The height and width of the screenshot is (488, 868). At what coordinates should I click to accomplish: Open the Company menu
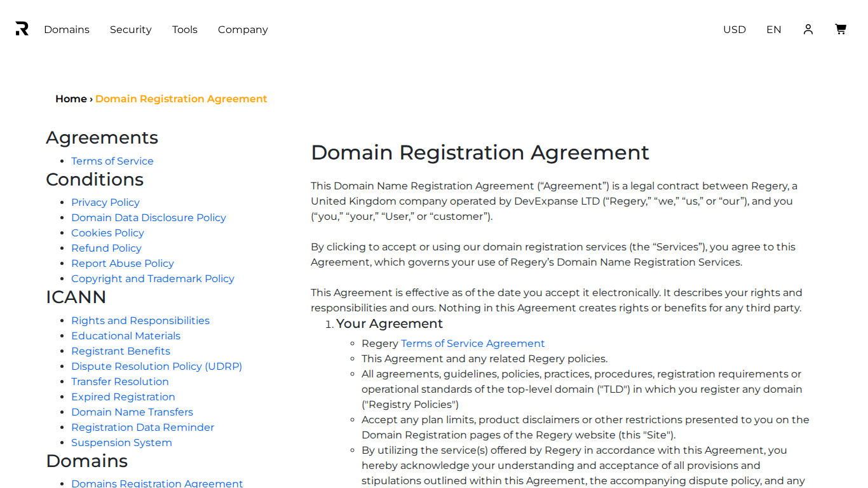243,30
